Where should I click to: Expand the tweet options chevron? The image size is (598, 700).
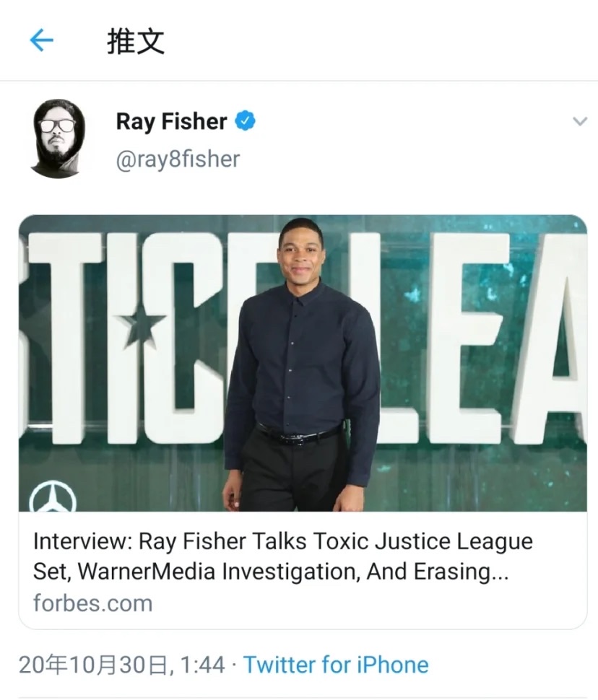click(580, 121)
